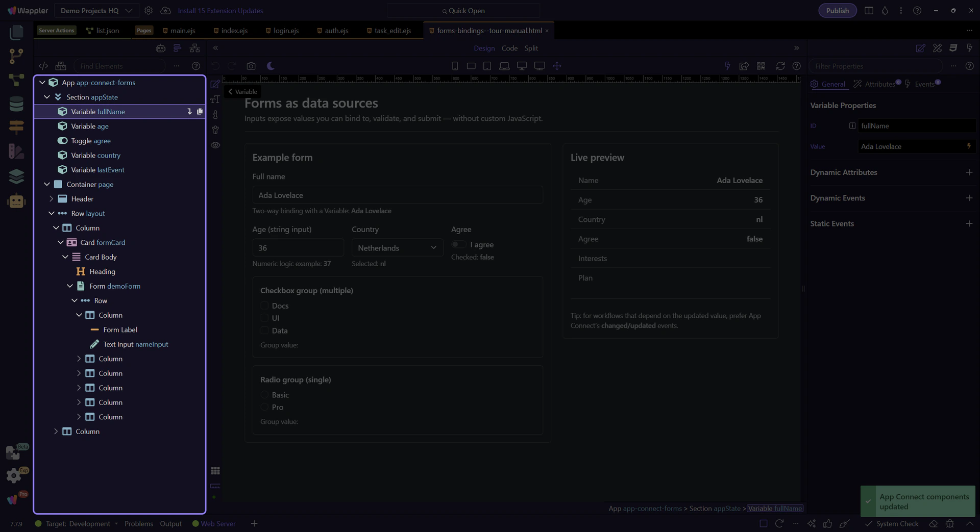Screen dimensions: 980x532
Task: Toggle dark mode moon icon
Action: click(x=271, y=66)
